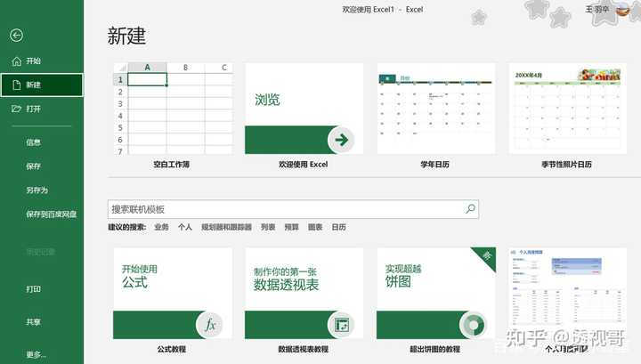Screen dimensions: 641x364
Task: Open the 实现超越饼图 tutorial tile
Action: [x=435, y=294]
